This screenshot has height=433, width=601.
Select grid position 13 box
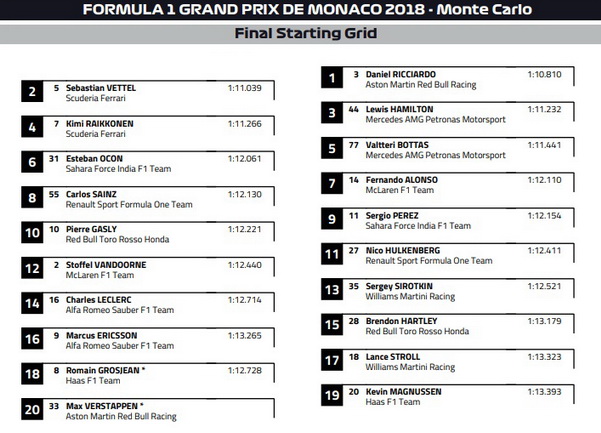point(332,290)
